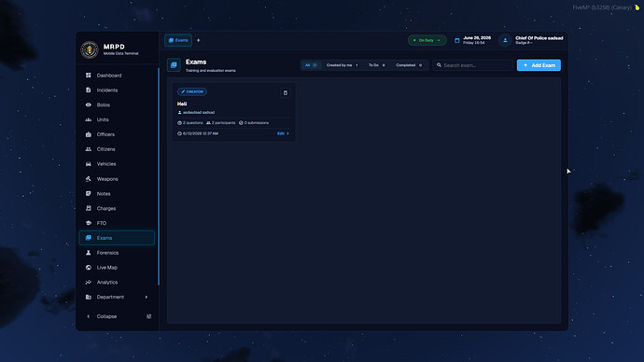644x362 pixels.
Task: Click the Add Exam button
Action: coord(539,65)
